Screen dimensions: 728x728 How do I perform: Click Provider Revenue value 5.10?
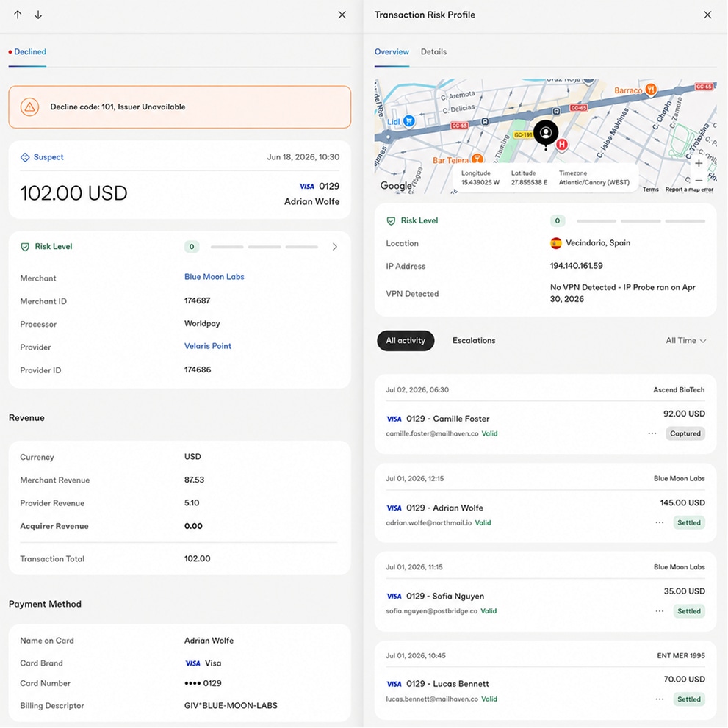192,502
